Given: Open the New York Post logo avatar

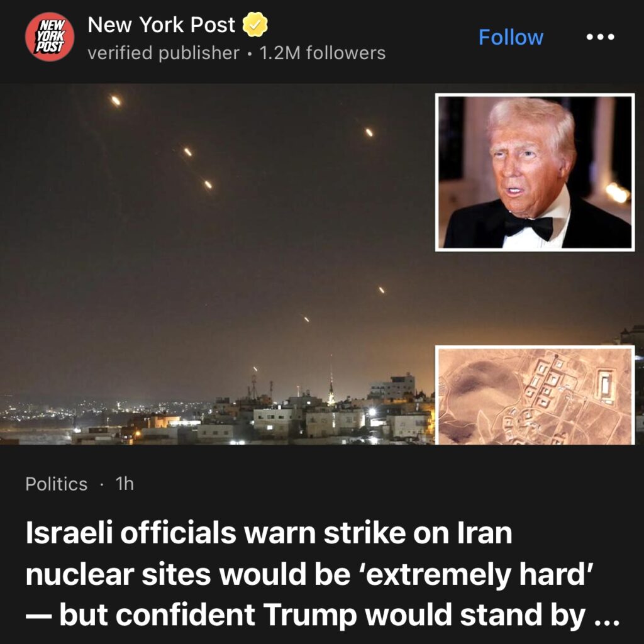Looking at the screenshot, I should 50,36.
